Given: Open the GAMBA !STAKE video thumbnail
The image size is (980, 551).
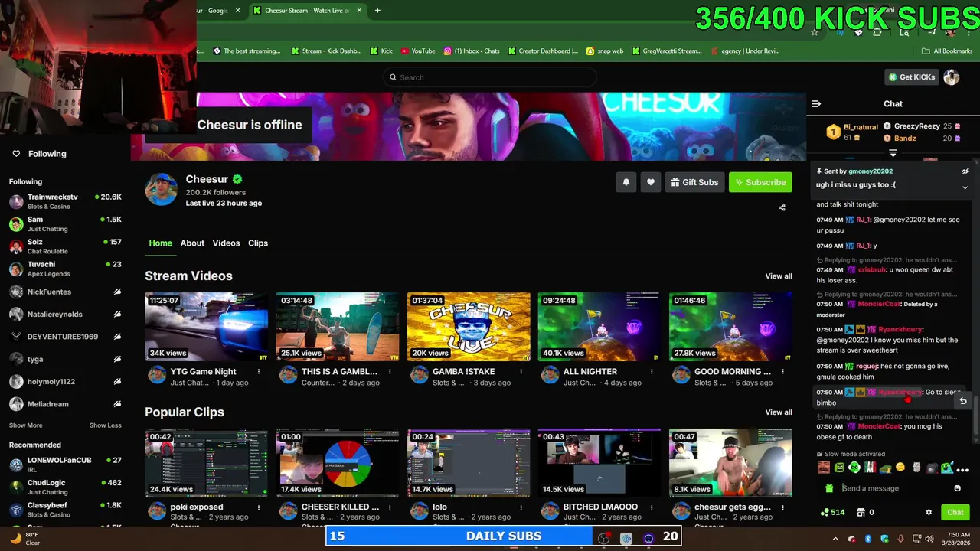Looking at the screenshot, I should pyautogui.click(x=469, y=327).
